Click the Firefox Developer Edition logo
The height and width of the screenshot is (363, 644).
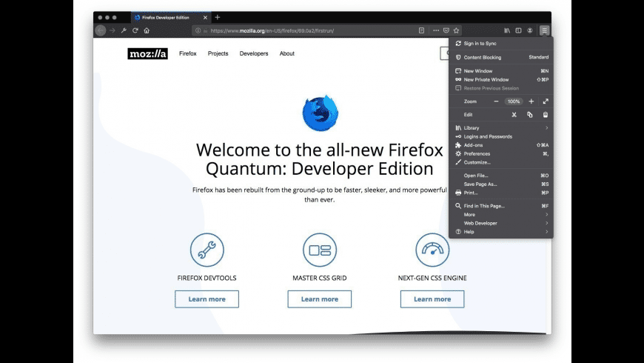click(x=321, y=113)
